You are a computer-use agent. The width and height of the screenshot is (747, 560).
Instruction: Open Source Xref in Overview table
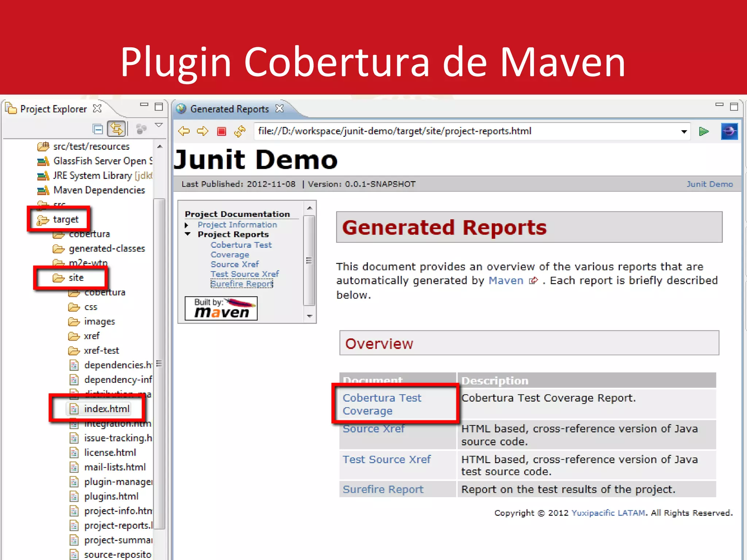[373, 429]
